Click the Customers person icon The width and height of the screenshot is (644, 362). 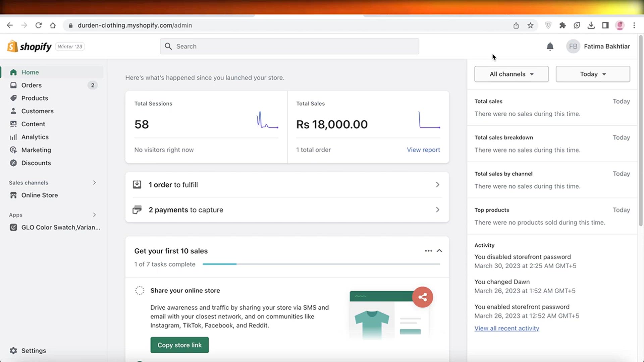(13, 111)
